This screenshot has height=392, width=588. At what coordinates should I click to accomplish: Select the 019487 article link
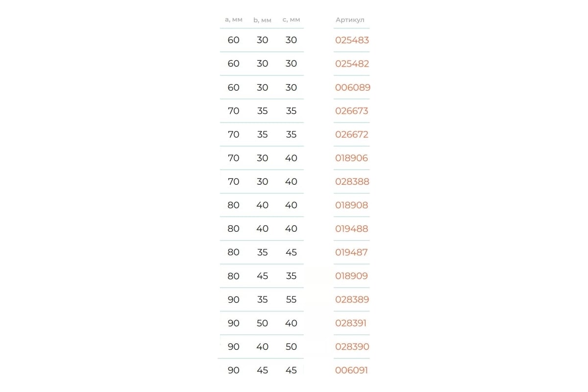pos(351,252)
